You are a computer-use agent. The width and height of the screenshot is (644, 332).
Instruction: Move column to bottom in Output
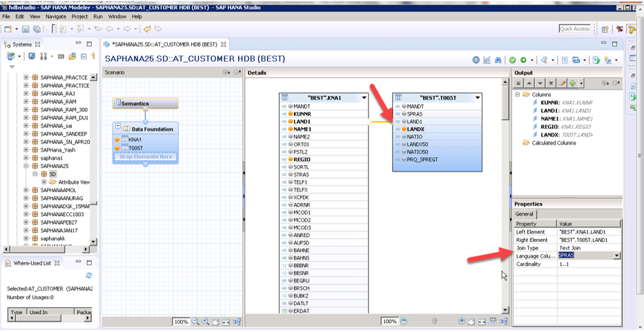[552, 83]
